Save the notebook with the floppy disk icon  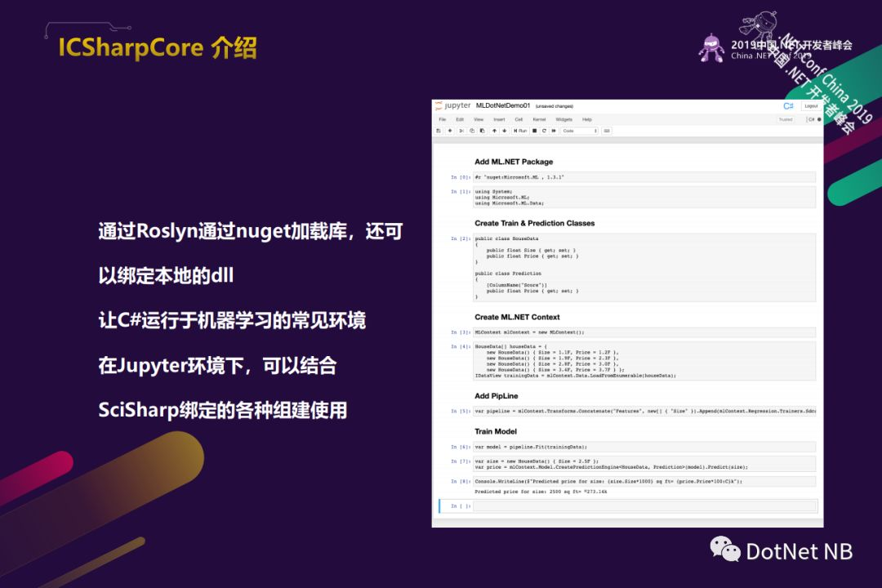point(439,131)
